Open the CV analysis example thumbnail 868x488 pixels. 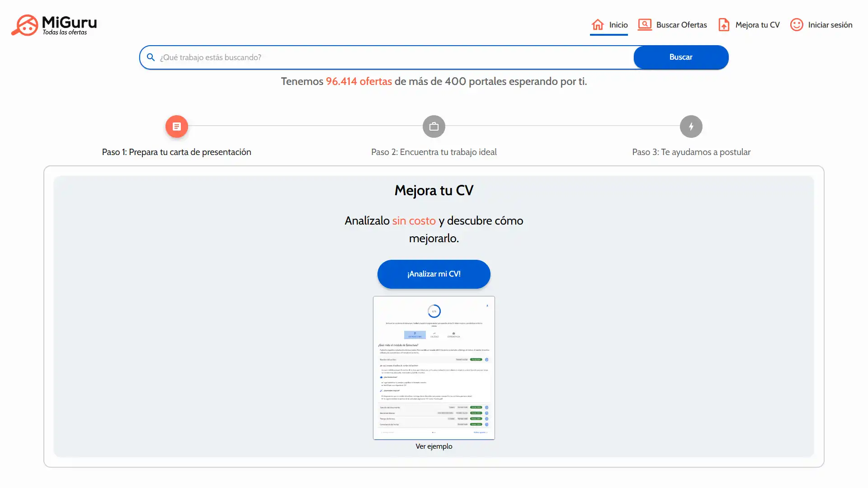[x=434, y=368]
